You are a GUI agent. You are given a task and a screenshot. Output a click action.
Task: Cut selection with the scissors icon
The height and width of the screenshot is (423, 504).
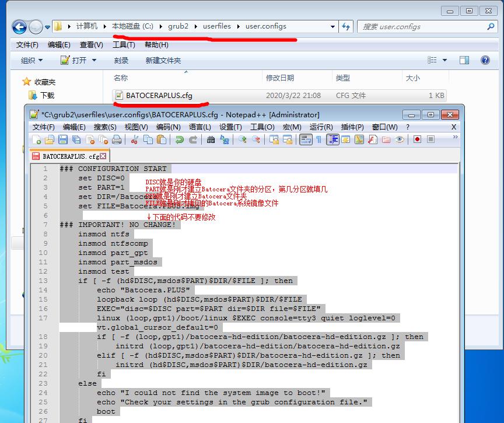135,139
